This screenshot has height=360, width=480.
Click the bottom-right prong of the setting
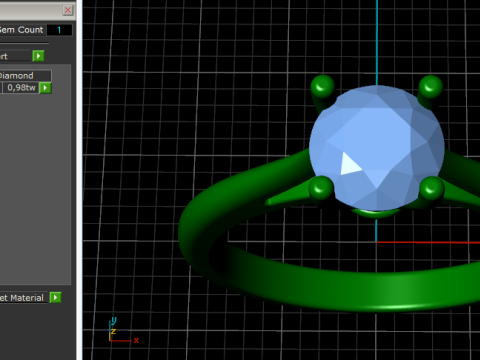pos(432,189)
